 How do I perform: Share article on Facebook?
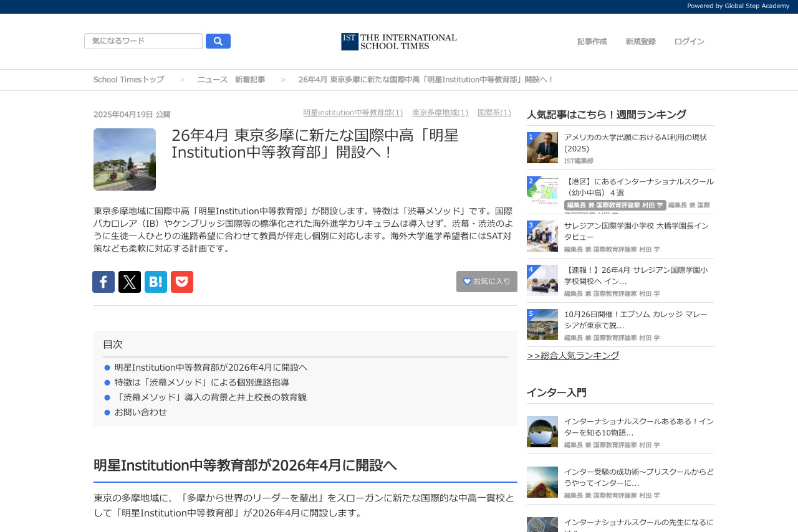[103, 282]
